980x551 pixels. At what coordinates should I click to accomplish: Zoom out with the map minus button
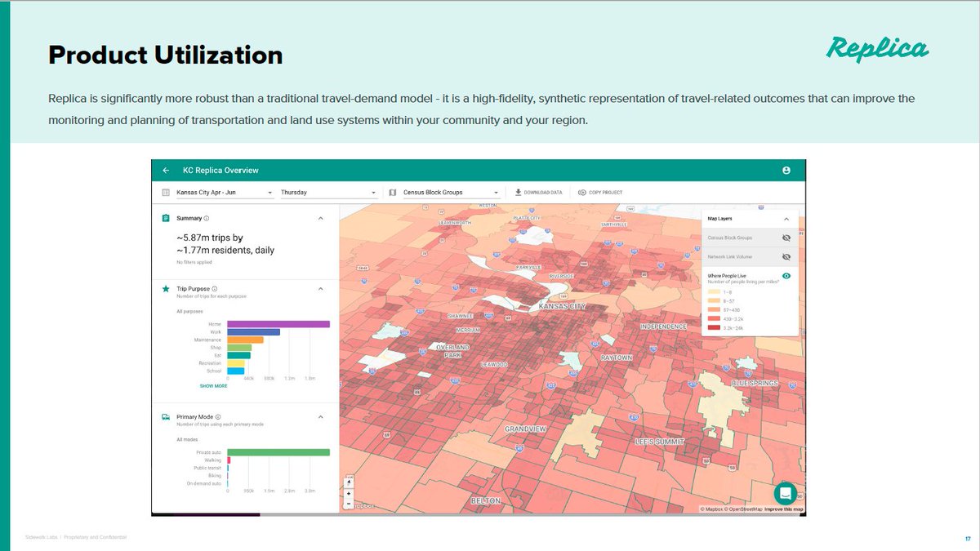pyautogui.click(x=350, y=504)
